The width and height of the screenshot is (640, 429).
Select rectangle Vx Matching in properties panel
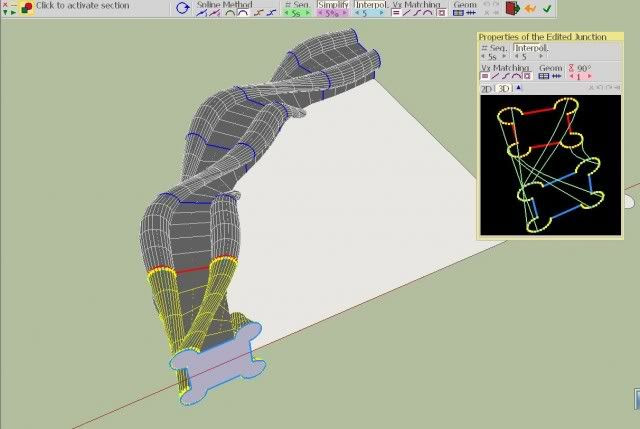coord(485,76)
